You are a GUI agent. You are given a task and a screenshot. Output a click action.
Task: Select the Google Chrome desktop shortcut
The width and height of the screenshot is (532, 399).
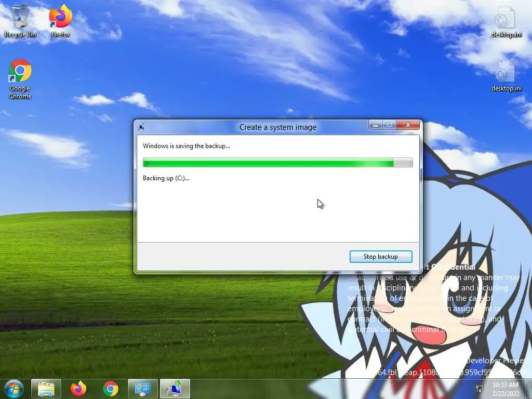pos(20,79)
